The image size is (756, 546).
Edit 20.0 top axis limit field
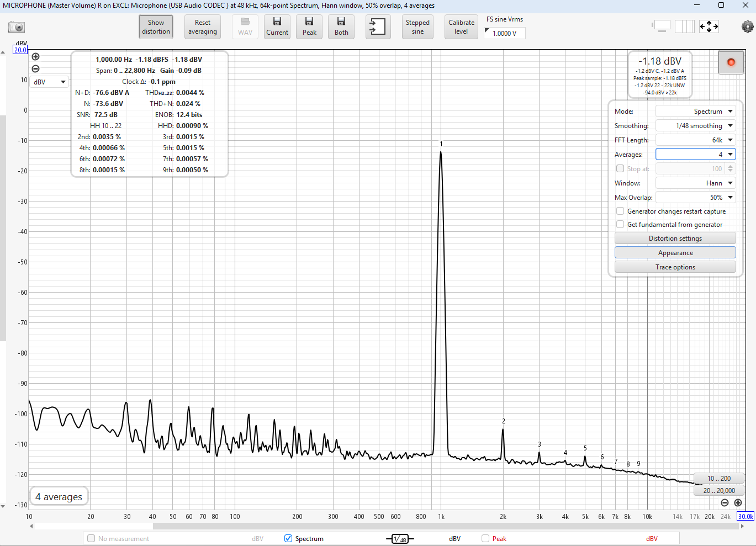pyautogui.click(x=20, y=50)
